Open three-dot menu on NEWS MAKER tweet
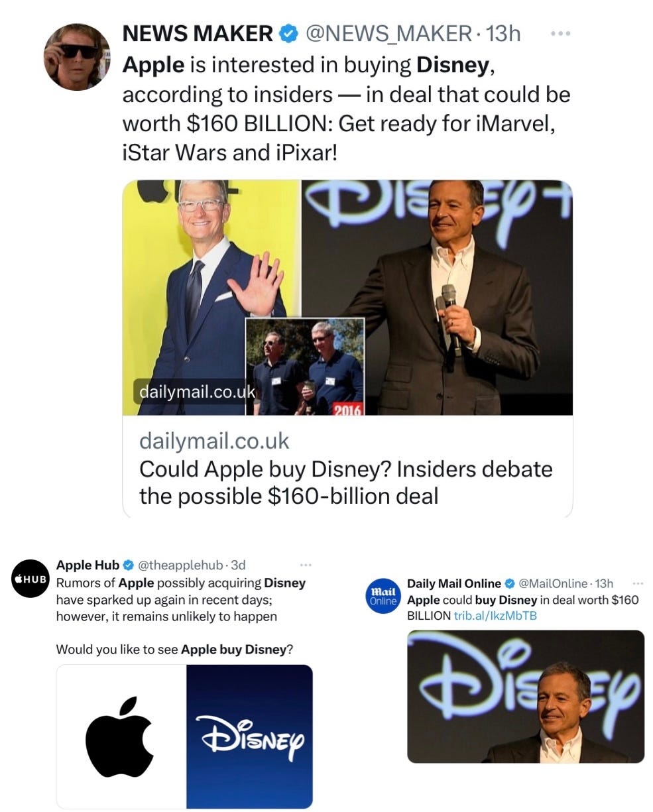653x812 pixels. tap(561, 33)
